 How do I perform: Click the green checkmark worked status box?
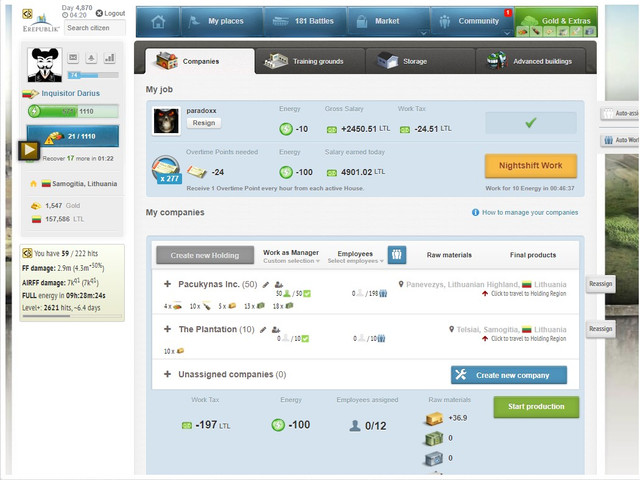[x=531, y=122]
